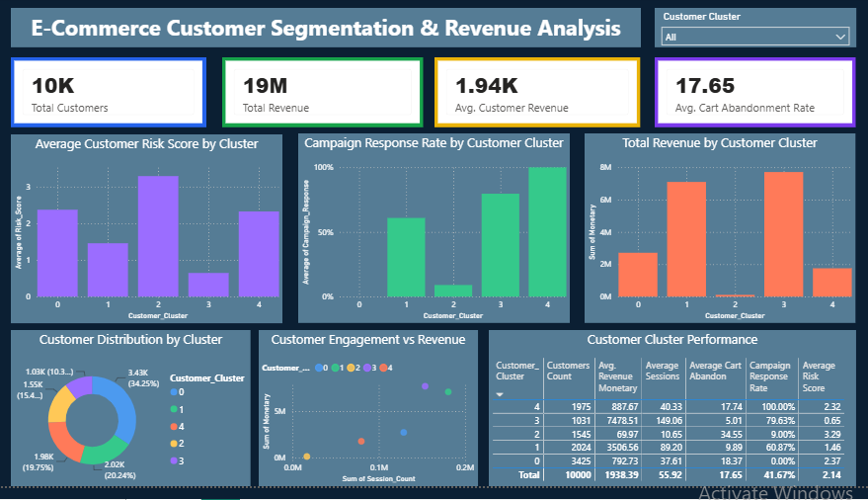Click the 34.55 cart abandon cell

pyautogui.click(x=731, y=435)
